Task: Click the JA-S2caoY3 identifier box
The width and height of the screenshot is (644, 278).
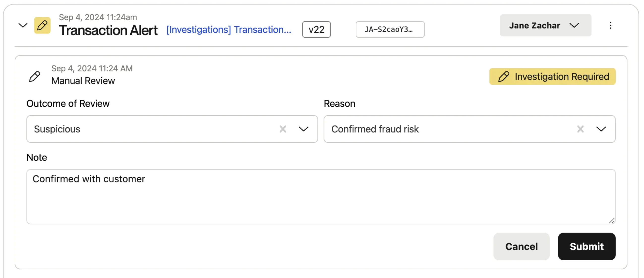Action: click(390, 30)
